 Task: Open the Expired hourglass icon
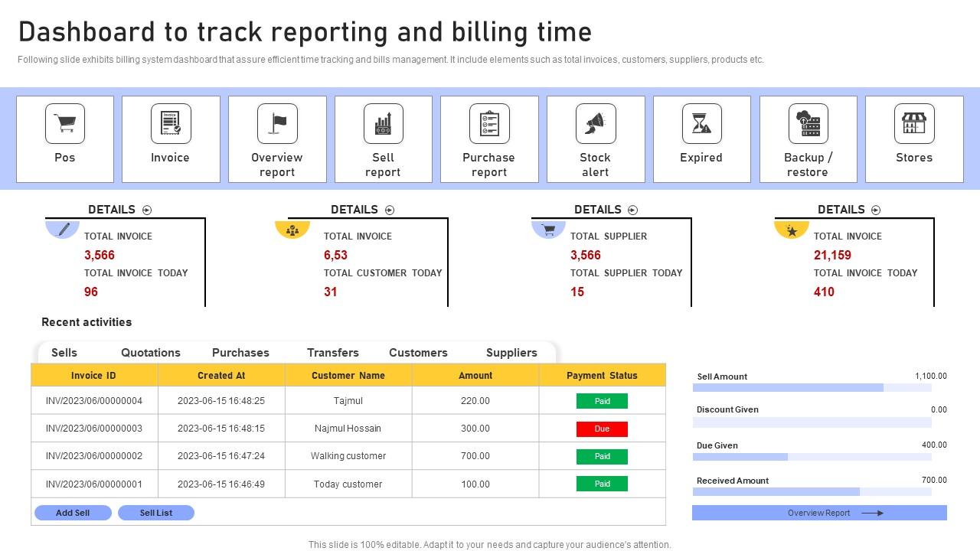701,124
